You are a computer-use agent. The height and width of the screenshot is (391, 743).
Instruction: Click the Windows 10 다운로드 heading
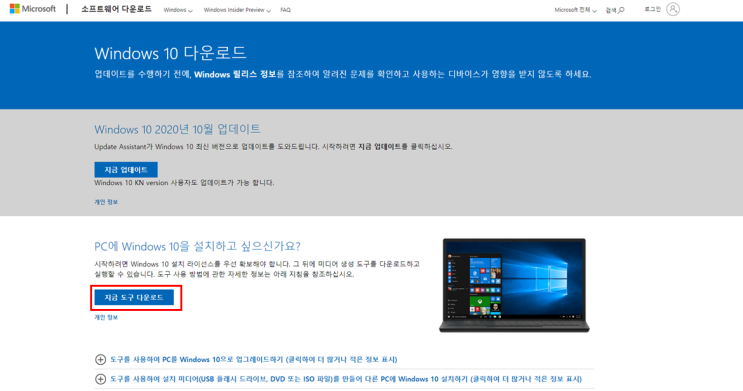tap(171, 53)
